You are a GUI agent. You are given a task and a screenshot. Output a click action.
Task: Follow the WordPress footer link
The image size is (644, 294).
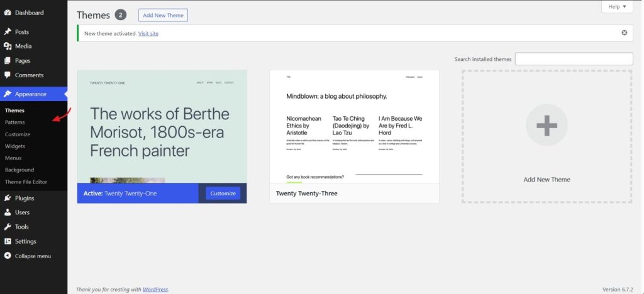point(155,290)
